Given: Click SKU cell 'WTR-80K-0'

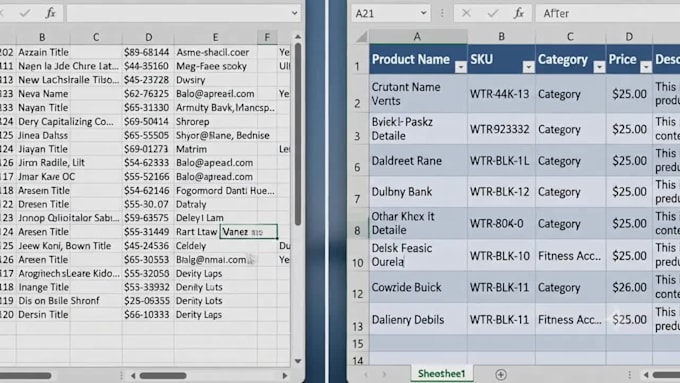Looking at the screenshot, I should pyautogui.click(x=501, y=223).
